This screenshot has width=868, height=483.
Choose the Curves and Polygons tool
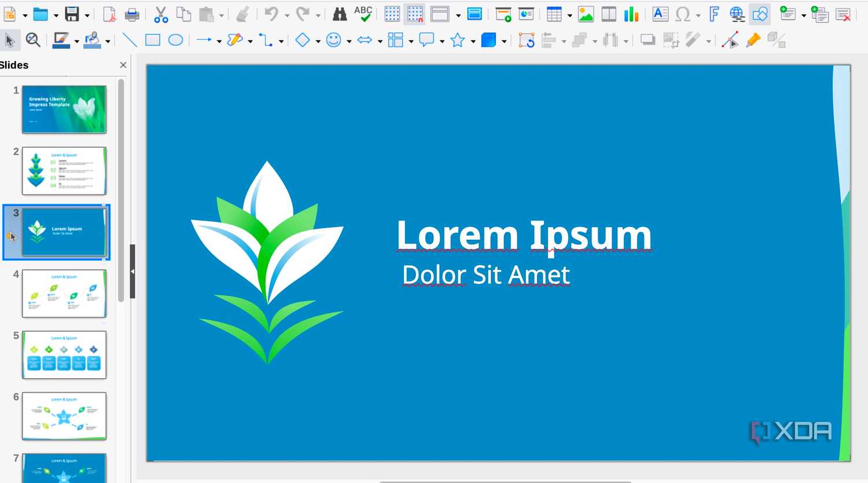235,40
